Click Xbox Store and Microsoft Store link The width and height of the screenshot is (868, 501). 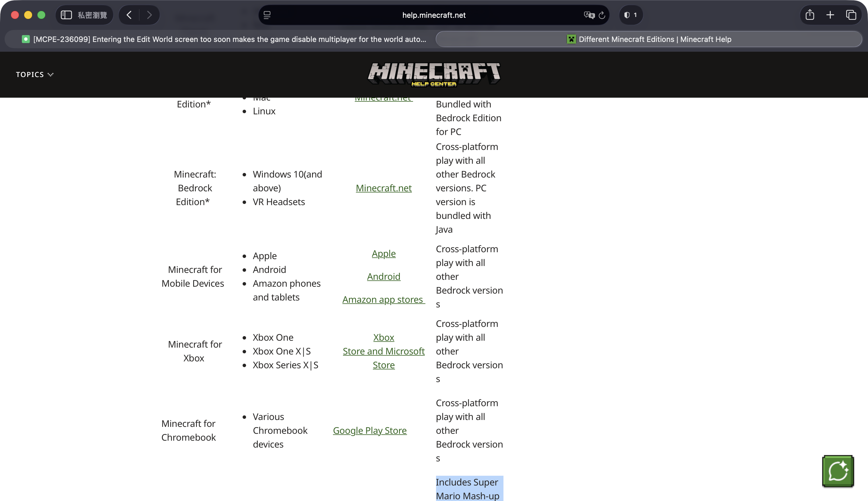(384, 351)
